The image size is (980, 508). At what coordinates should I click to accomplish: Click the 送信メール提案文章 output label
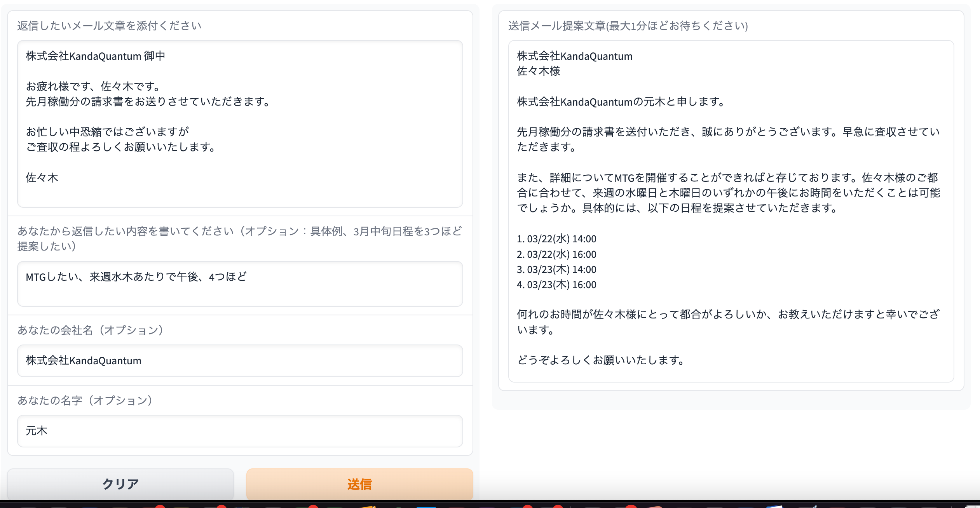(x=628, y=26)
